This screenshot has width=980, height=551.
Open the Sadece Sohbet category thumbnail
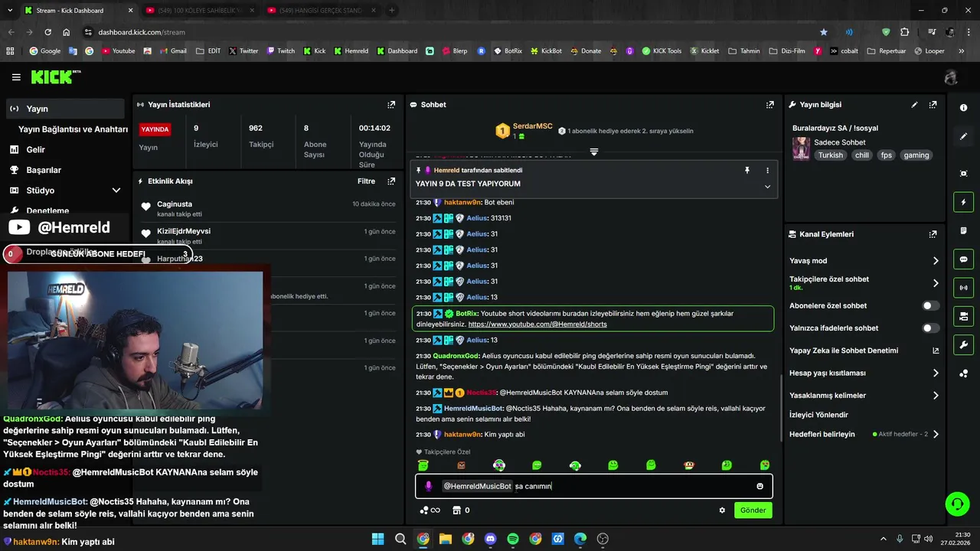pyautogui.click(x=801, y=148)
